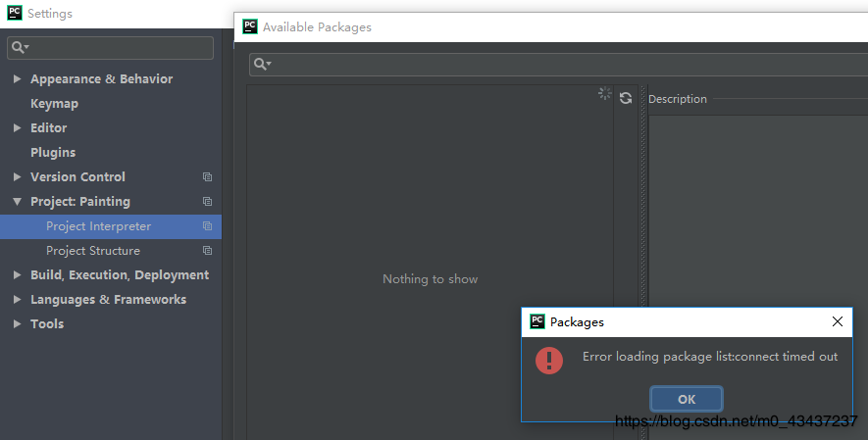Focus the Available Packages search field
The image size is (868, 440).
click(558, 64)
